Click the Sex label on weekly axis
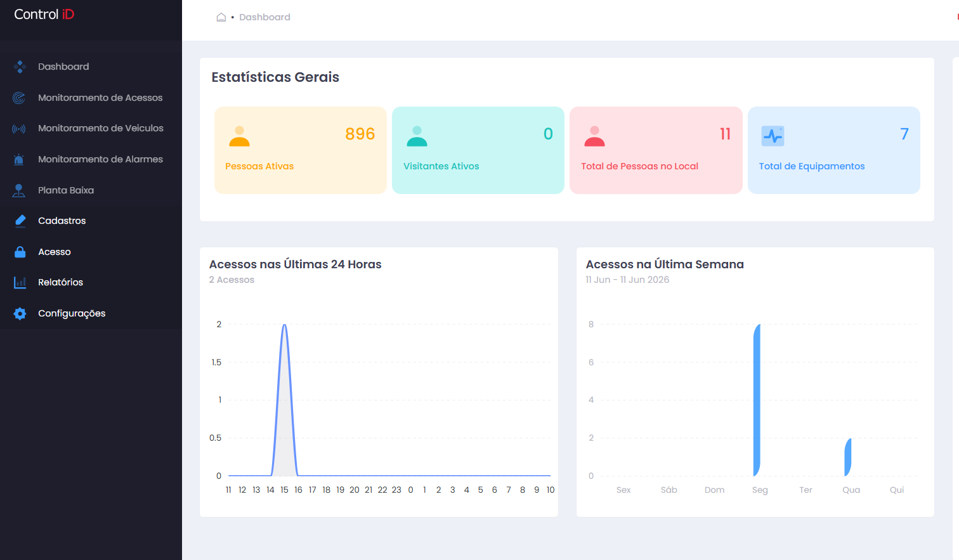 (x=623, y=490)
